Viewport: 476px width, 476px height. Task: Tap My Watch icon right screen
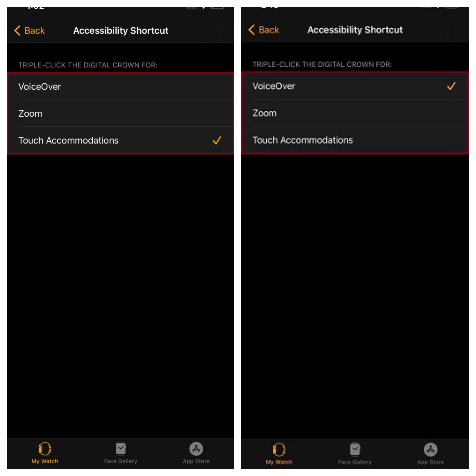pos(276,454)
